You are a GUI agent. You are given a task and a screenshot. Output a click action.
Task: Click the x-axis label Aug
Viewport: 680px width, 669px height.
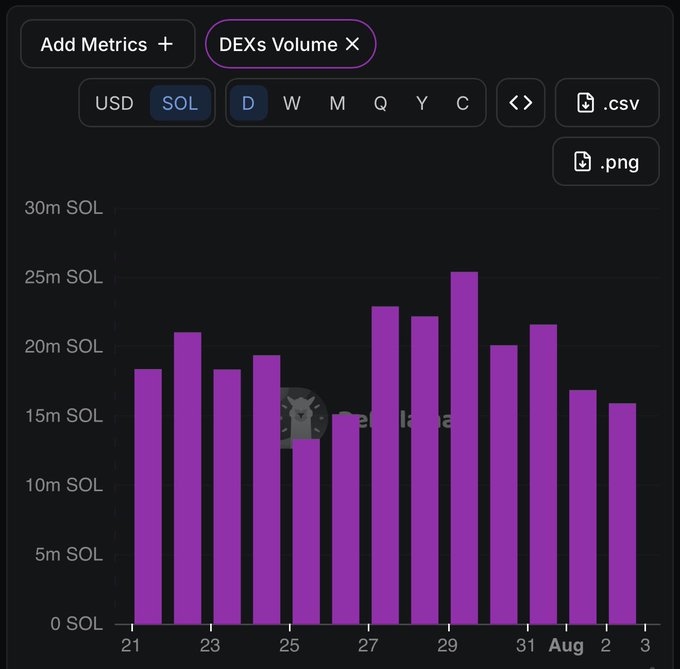566,645
